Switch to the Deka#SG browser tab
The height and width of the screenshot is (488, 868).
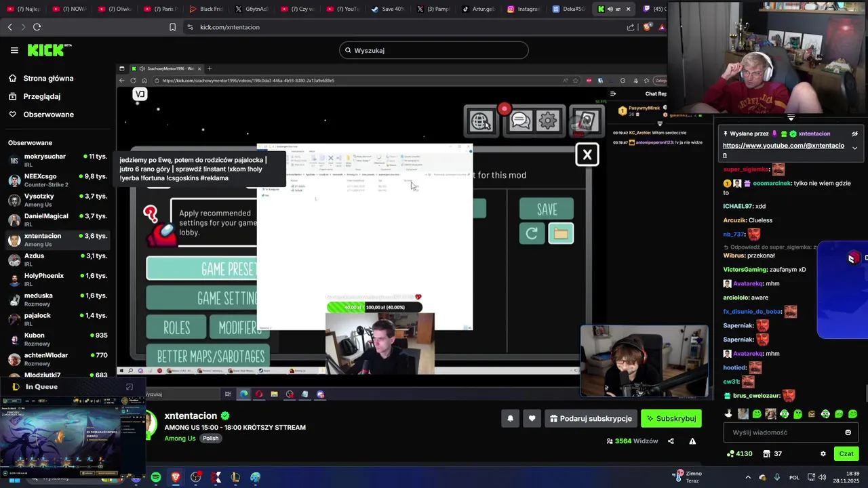point(568,9)
